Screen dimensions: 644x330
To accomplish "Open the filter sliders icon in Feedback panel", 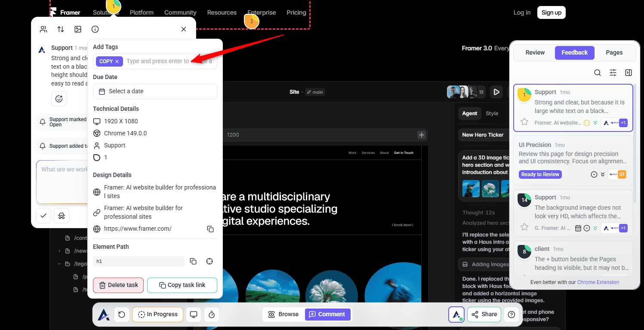I will (x=613, y=73).
